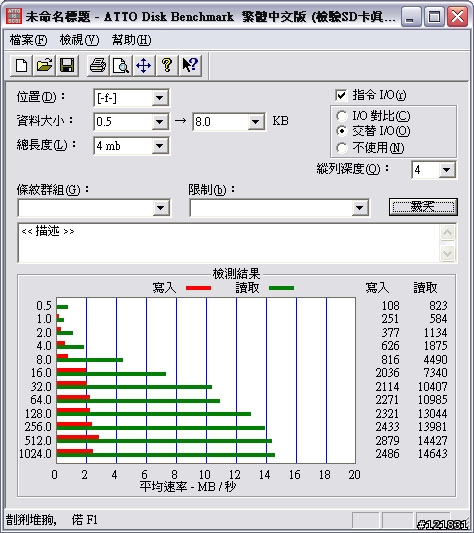The width and height of the screenshot is (474, 533).
Task: Expand the 限制 dropdown list
Action: click(359, 208)
